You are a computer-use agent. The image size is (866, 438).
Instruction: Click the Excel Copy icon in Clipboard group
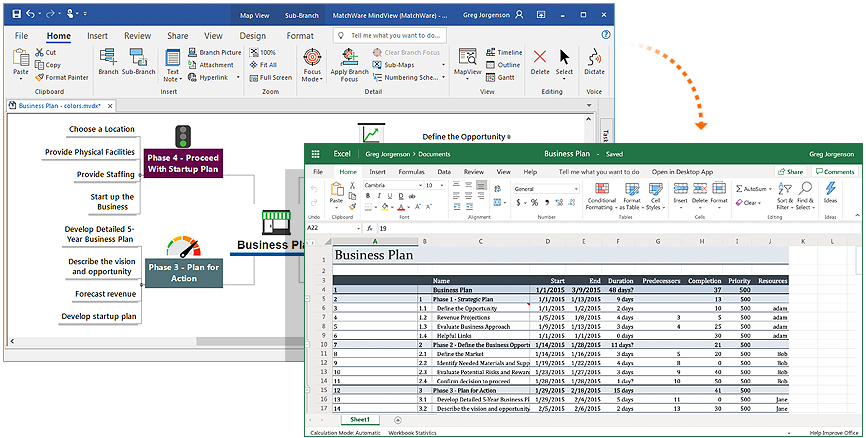point(352,196)
